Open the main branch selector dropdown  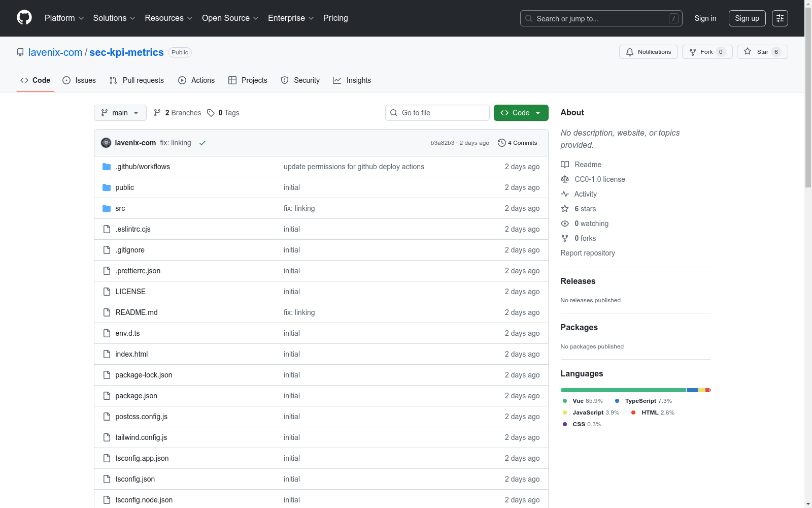(x=120, y=113)
